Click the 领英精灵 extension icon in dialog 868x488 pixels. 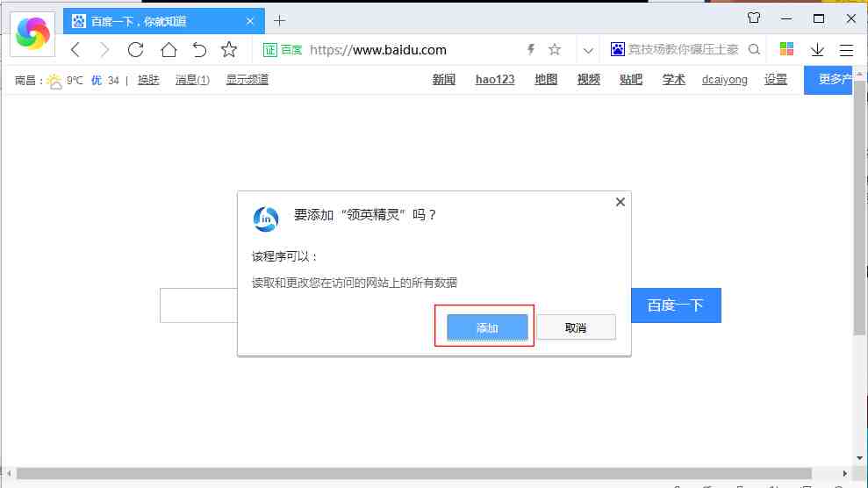click(x=266, y=219)
